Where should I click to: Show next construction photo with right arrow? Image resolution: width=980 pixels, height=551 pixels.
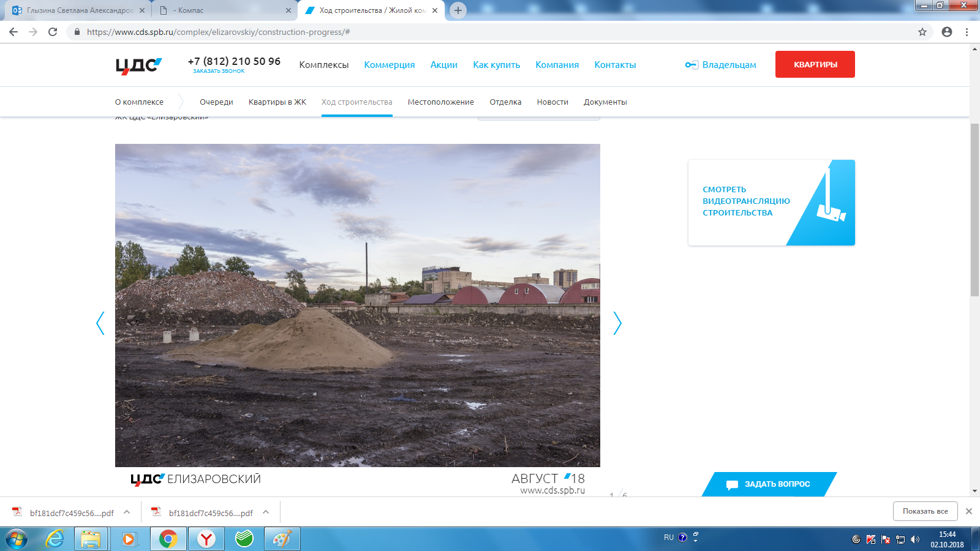[x=617, y=323]
